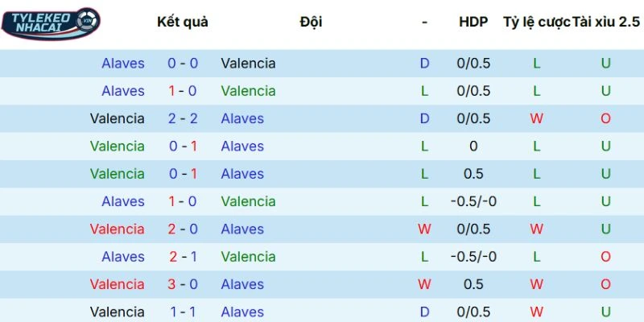Open the 2 - 1 match result
The height and width of the screenshot is (322, 644).
pos(183,257)
